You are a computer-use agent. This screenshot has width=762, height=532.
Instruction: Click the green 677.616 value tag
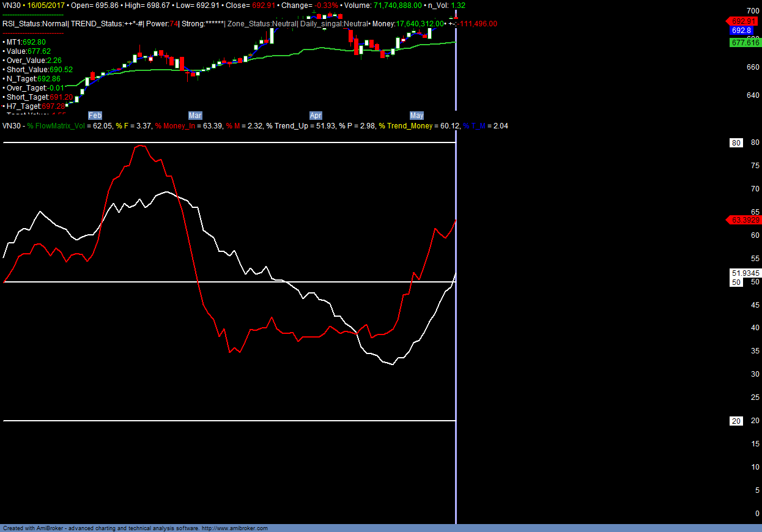[745, 42]
